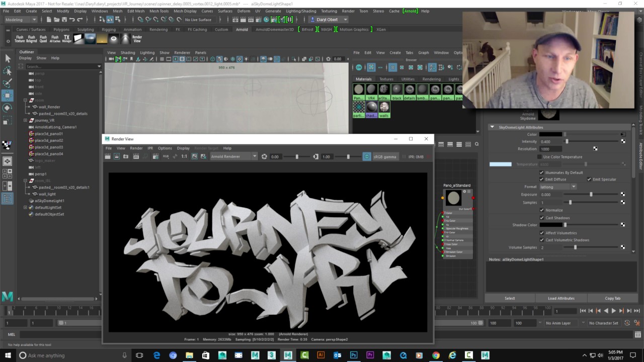Image resolution: width=644 pixels, height=362 pixels.
Task: Open the TX Manager shelf icon
Action: (x=67, y=39)
